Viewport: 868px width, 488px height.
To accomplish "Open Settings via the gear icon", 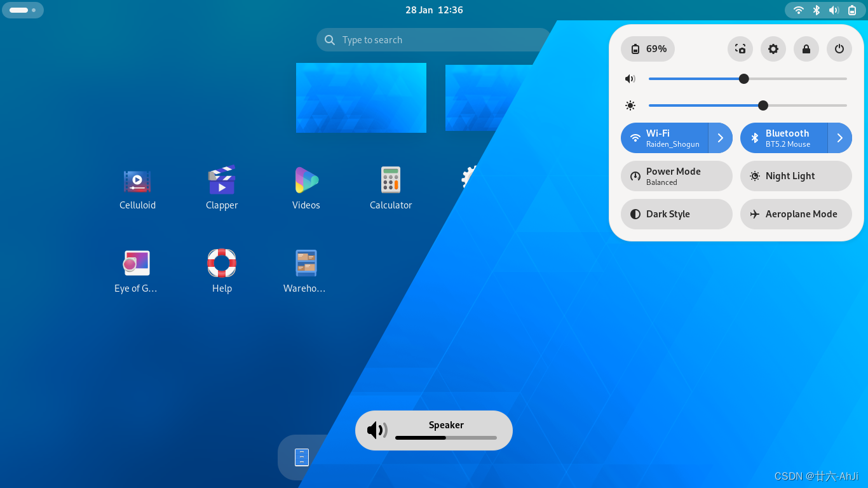I will point(773,49).
